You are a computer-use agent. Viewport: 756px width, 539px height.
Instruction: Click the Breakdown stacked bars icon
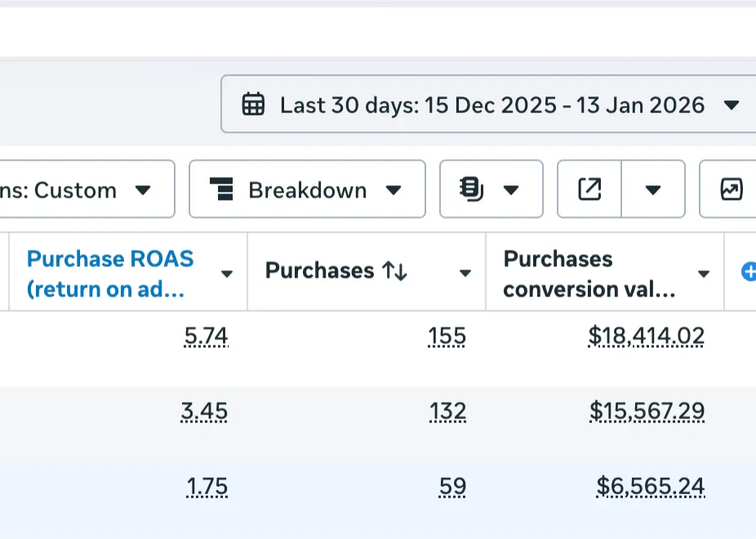coord(222,189)
